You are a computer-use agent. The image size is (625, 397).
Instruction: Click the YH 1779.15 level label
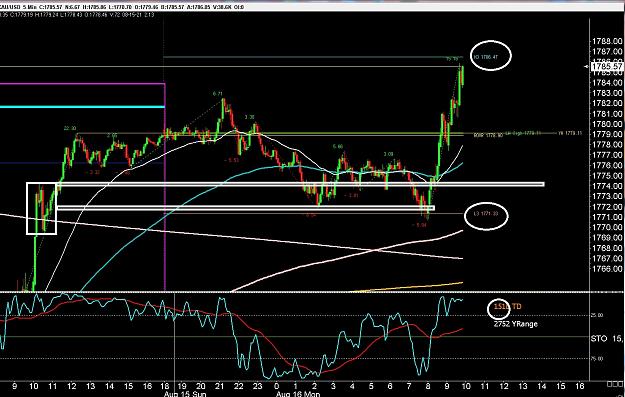570,133
